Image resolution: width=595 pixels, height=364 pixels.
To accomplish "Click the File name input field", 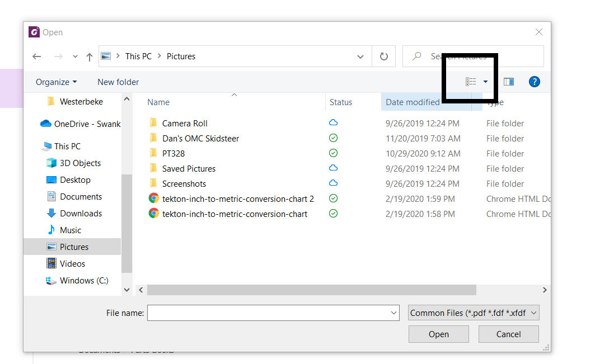I will pyautogui.click(x=268, y=313).
